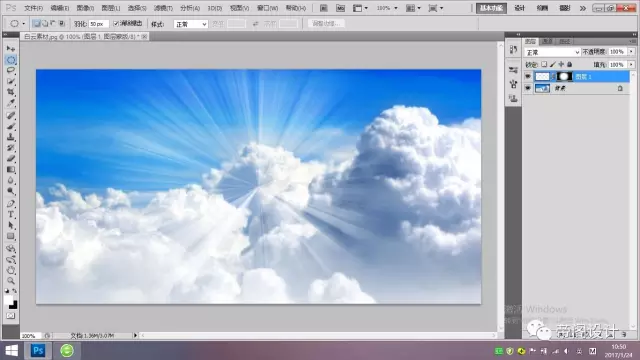Select the Move tool
Image resolution: width=640 pixels, height=360 pixels.
click(x=11, y=49)
